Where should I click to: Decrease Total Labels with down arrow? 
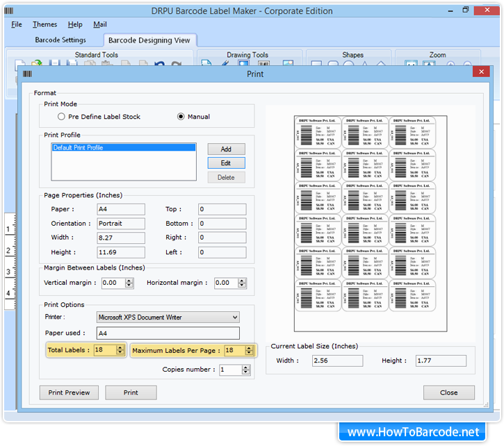120,352
